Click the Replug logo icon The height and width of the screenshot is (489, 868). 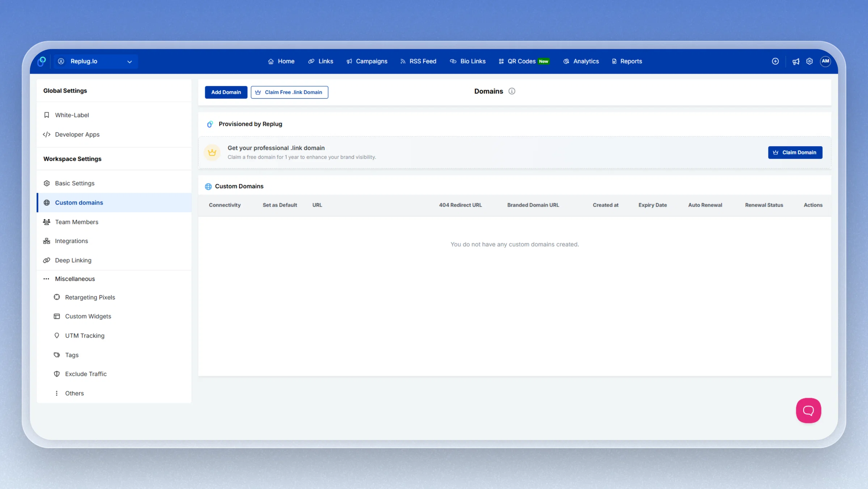[42, 61]
